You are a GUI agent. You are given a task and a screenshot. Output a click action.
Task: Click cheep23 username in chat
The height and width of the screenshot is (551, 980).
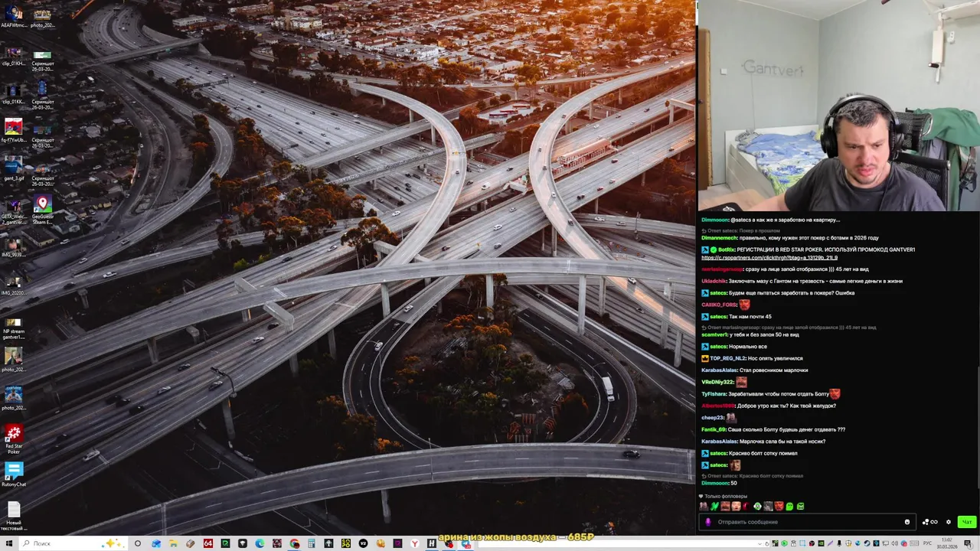[712, 418]
